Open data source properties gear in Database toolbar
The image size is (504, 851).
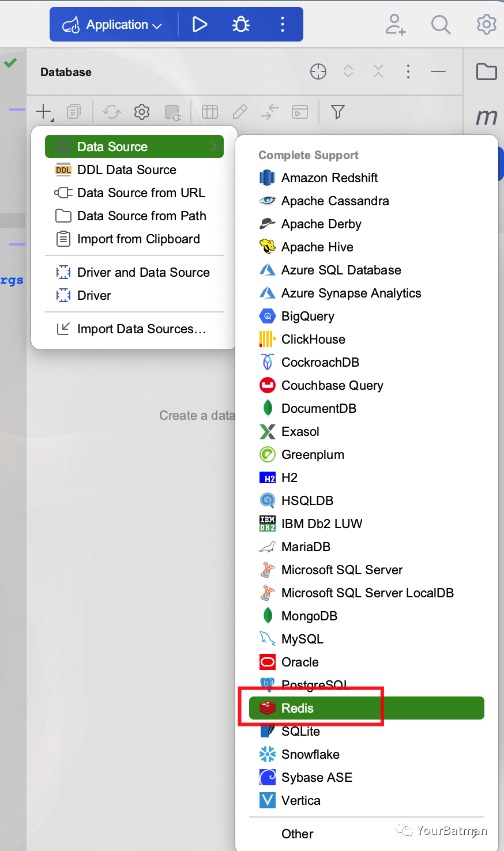tap(141, 112)
